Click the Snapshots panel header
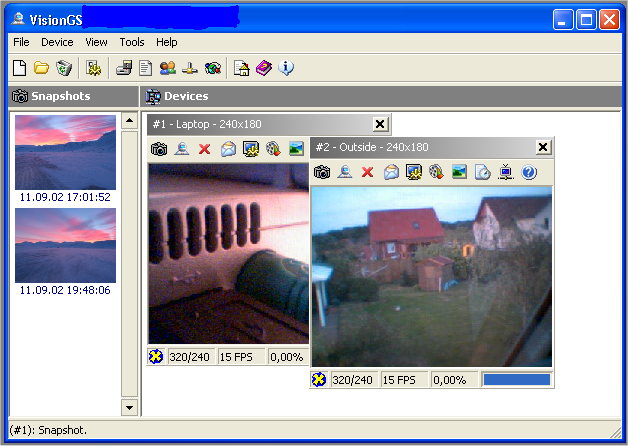This screenshot has width=628, height=446. 73,96
